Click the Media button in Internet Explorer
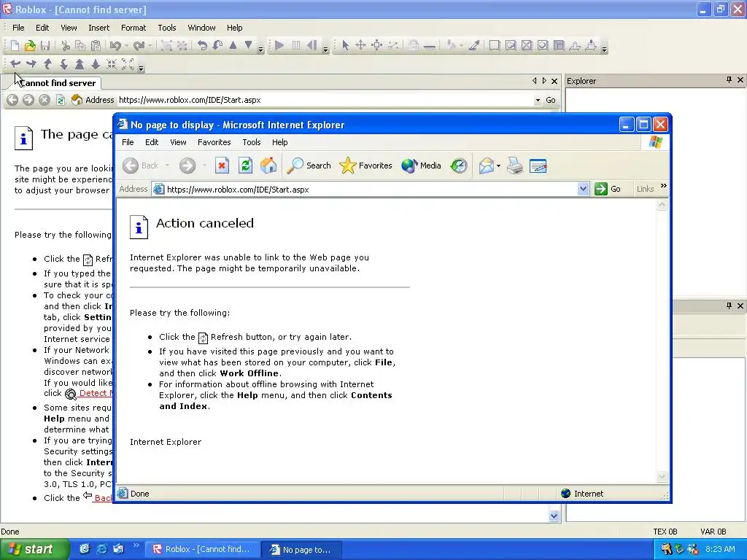Image resolution: width=747 pixels, height=560 pixels. click(421, 166)
